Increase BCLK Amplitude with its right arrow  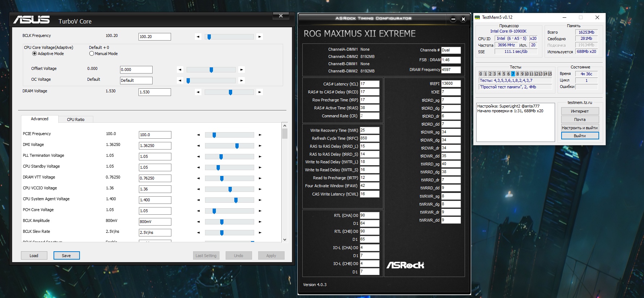260,222
